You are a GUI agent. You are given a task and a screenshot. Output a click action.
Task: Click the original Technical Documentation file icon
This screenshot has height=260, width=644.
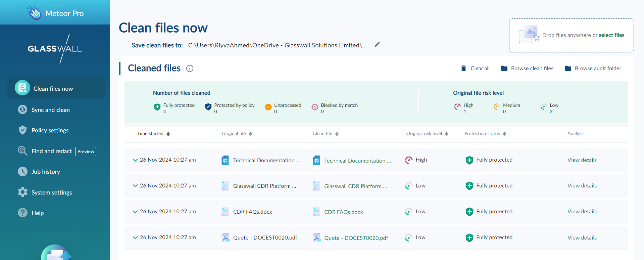click(x=225, y=160)
